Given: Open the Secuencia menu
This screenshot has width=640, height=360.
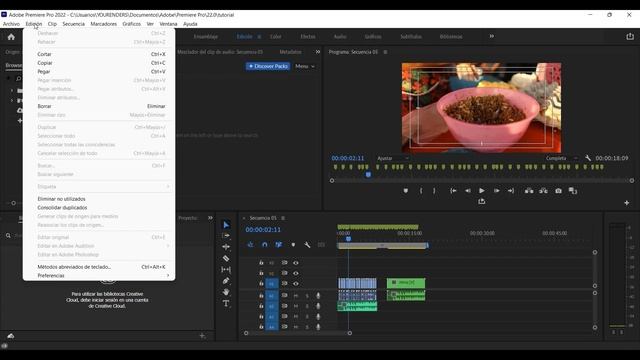Looking at the screenshot, I should (73, 24).
